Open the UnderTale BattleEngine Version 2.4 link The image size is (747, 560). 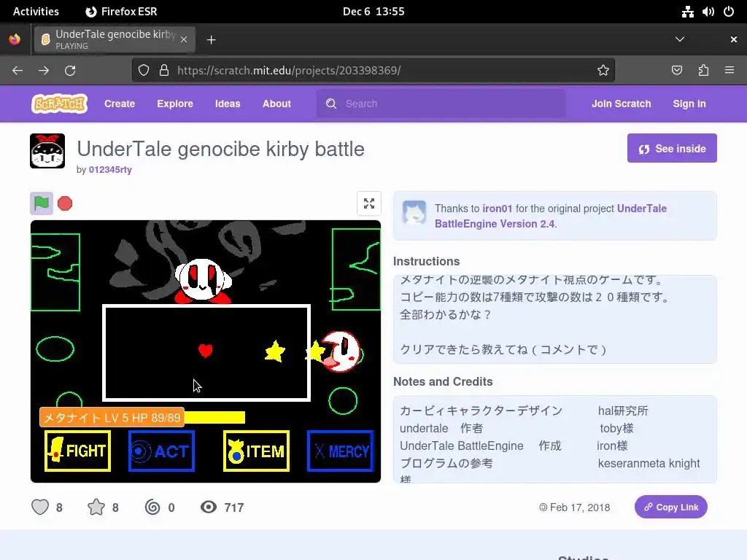pyautogui.click(x=550, y=216)
